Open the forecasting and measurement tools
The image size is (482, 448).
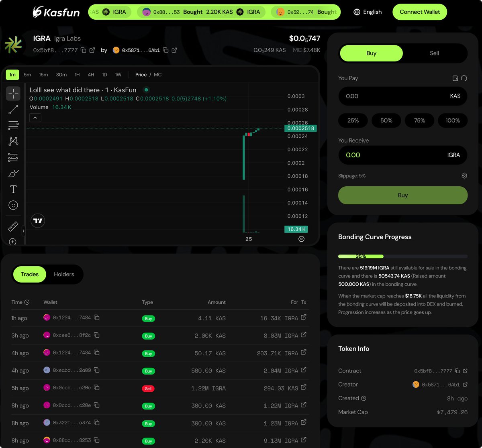[x=13, y=157]
